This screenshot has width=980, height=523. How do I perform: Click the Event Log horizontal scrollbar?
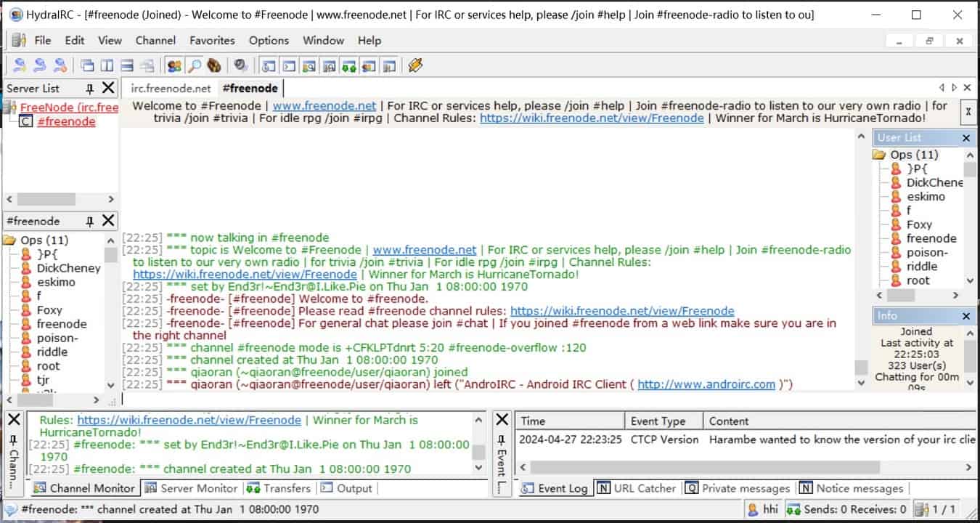point(740,467)
